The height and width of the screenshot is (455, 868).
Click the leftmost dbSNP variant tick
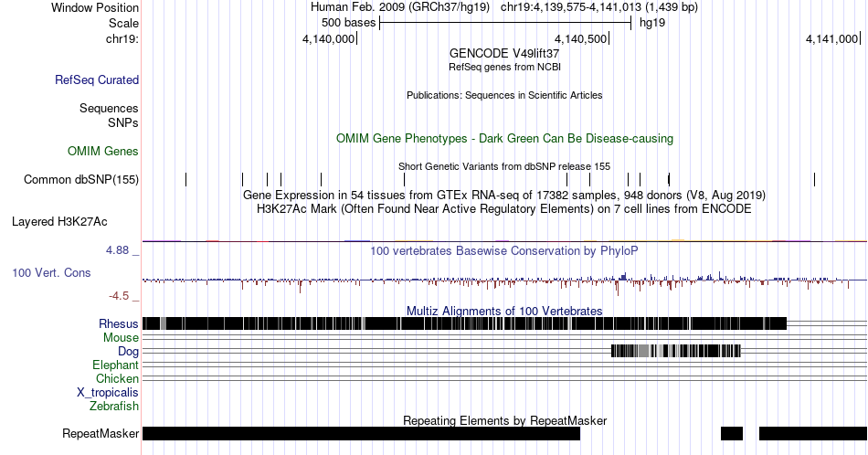pyautogui.click(x=186, y=179)
